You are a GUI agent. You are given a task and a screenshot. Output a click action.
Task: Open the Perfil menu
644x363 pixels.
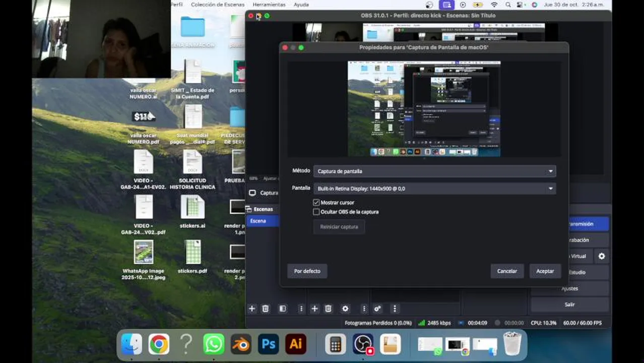[x=176, y=5]
